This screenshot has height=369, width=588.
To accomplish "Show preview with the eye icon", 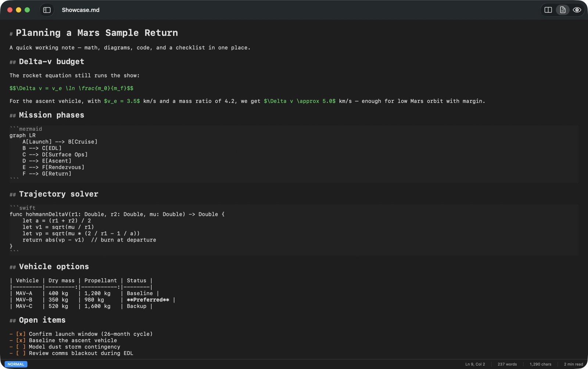I will tap(577, 10).
